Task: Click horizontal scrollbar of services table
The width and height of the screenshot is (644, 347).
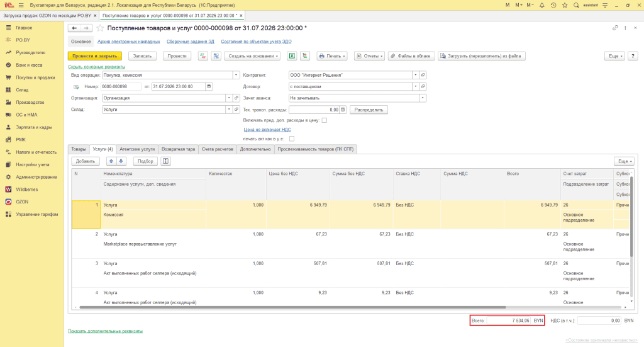Action: coord(292,307)
